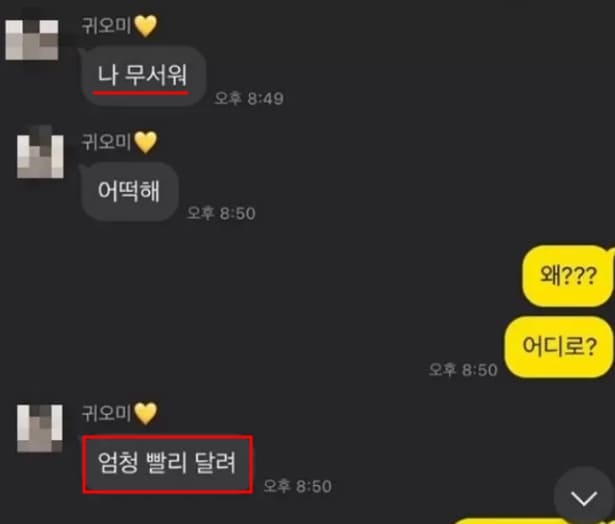
Task: Tap the yellow heart in the topmost sender name
Action: [146, 26]
